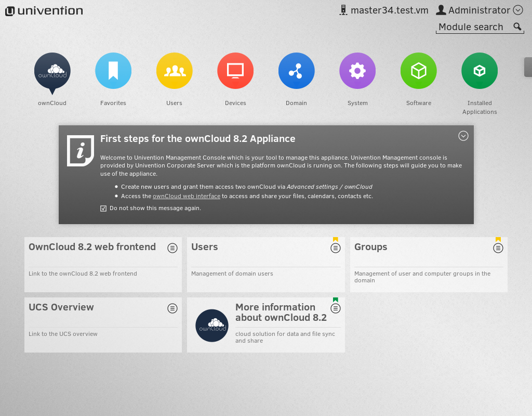The height and width of the screenshot is (416, 532).
Task: Open the Domain category icon
Action: coord(296,71)
